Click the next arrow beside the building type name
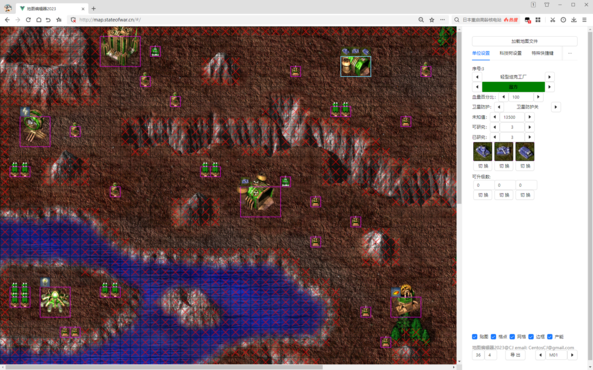The height and width of the screenshot is (370, 593). [550, 77]
